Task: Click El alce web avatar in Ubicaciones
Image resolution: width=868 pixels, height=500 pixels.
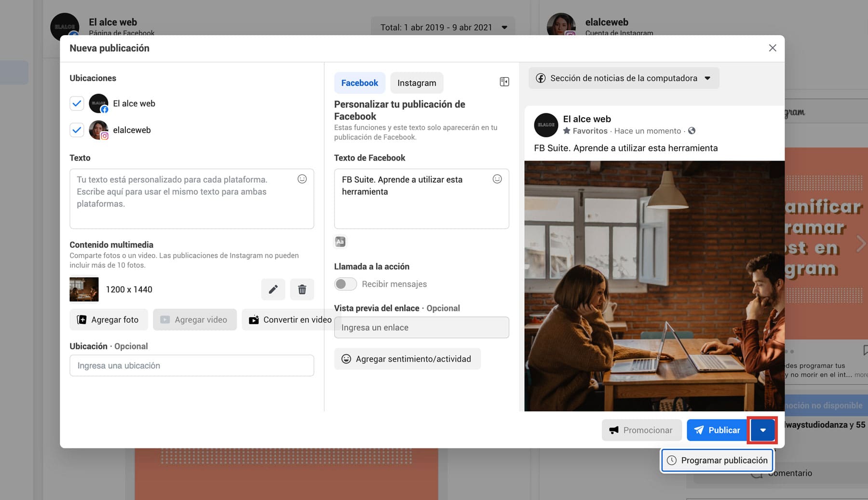Action: (x=98, y=103)
